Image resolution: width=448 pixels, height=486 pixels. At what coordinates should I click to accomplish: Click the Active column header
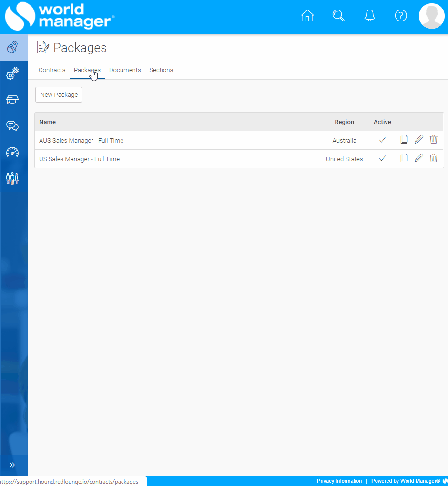coord(382,122)
